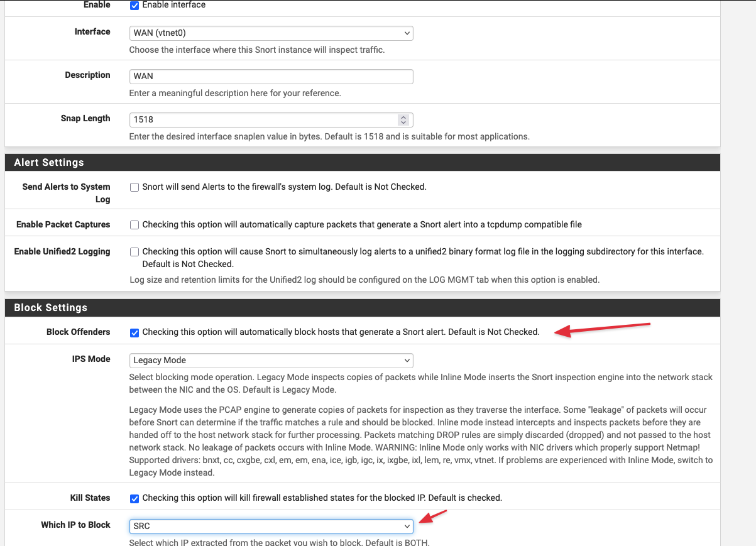Uncheck the Enable interface checkbox
This screenshot has height=546, width=756.
coord(134,5)
